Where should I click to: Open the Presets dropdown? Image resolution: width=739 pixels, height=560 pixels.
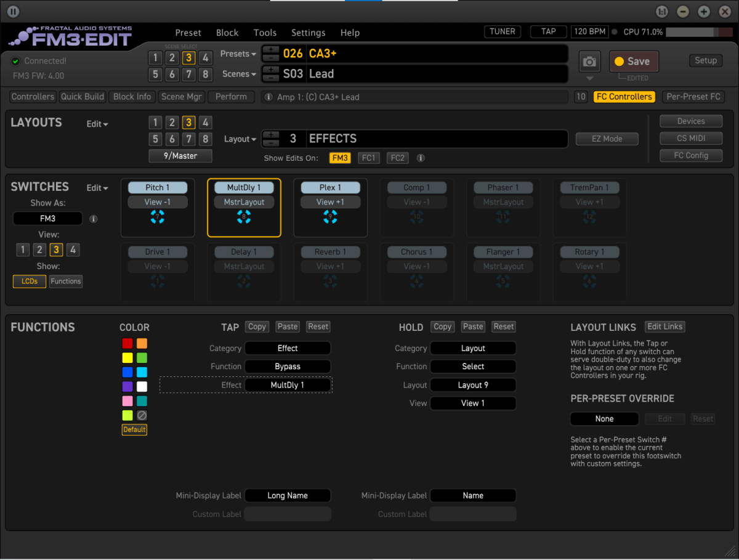tap(238, 54)
